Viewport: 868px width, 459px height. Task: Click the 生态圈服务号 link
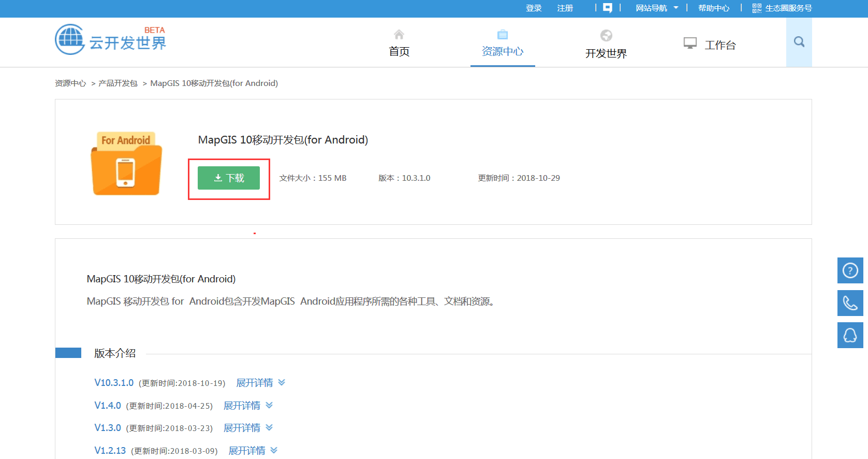(789, 8)
